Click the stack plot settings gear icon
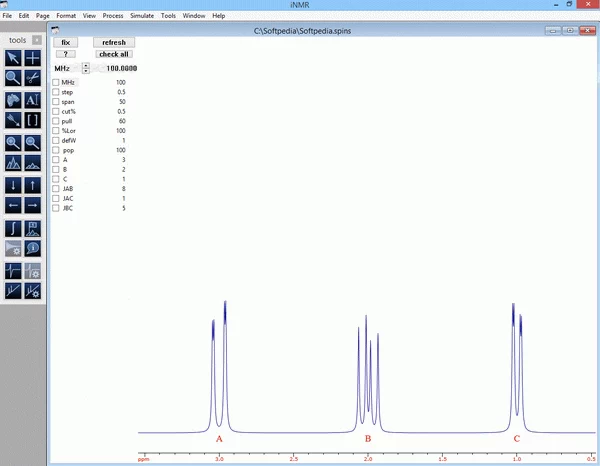 pyautogui.click(x=33, y=291)
